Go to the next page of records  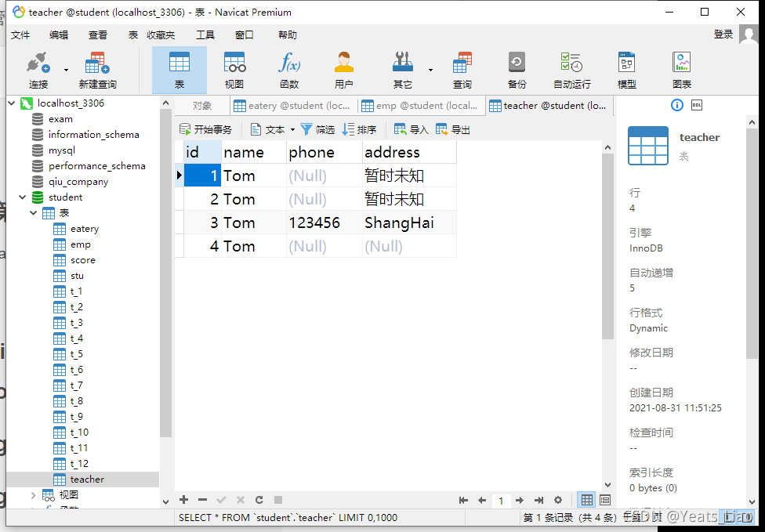[x=520, y=501]
